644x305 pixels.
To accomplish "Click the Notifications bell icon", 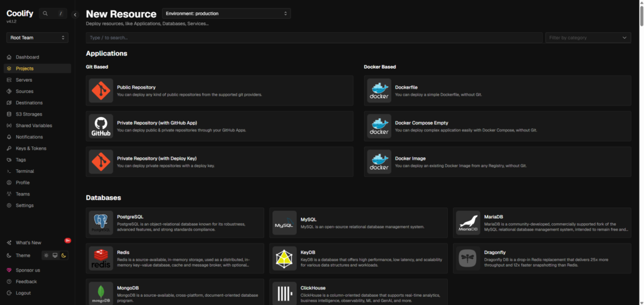I will pyautogui.click(x=9, y=136).
